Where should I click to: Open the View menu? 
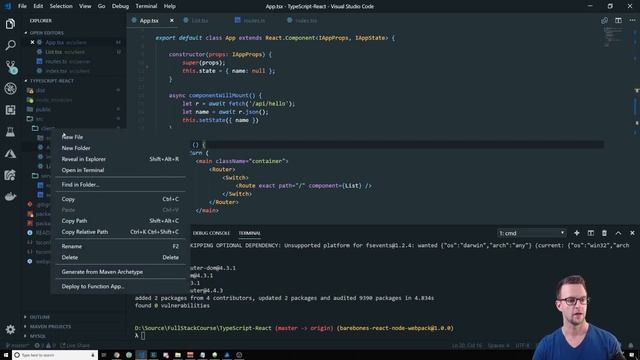[85, 6]
